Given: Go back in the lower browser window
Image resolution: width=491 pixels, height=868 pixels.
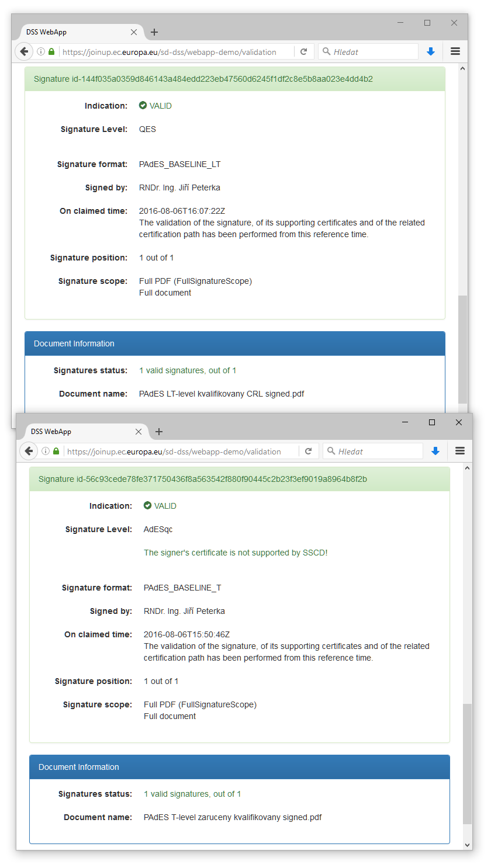Looking at the screenshot, I should 29,451.
